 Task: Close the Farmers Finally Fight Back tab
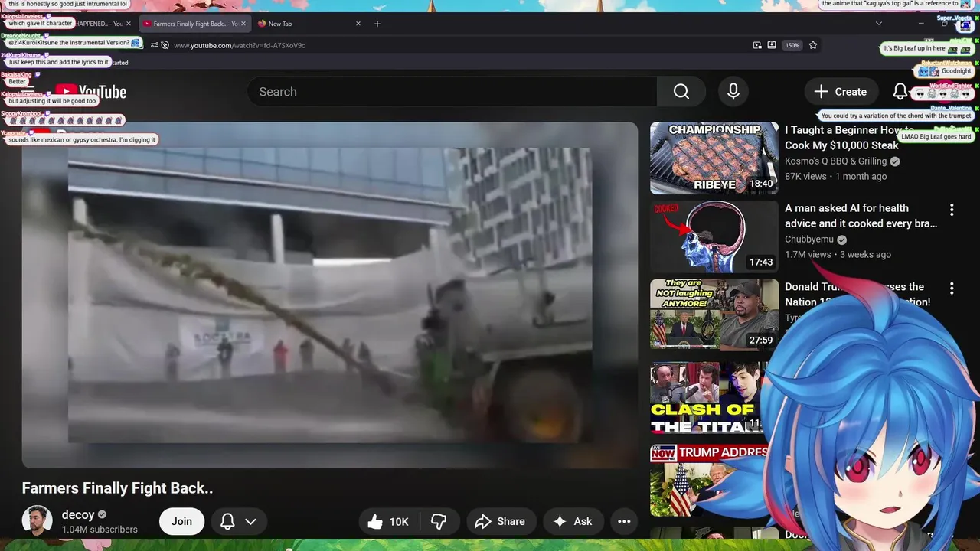click(x=243, y=24)
